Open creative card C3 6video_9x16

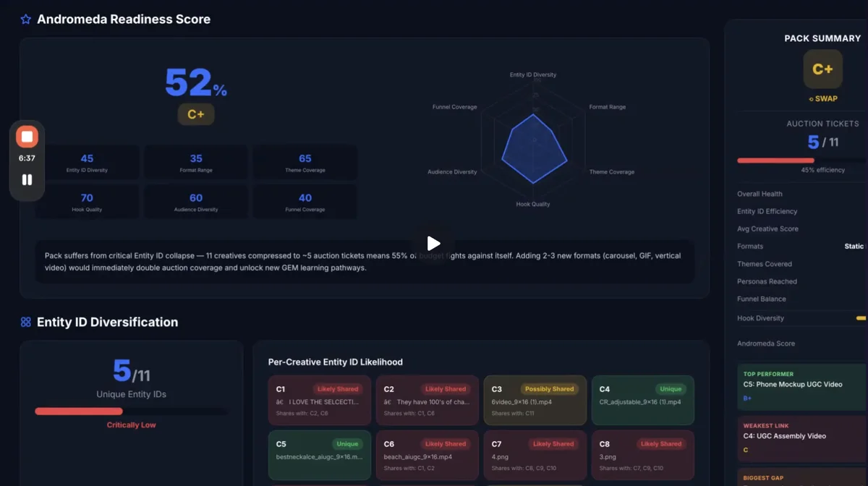(535, 400)
